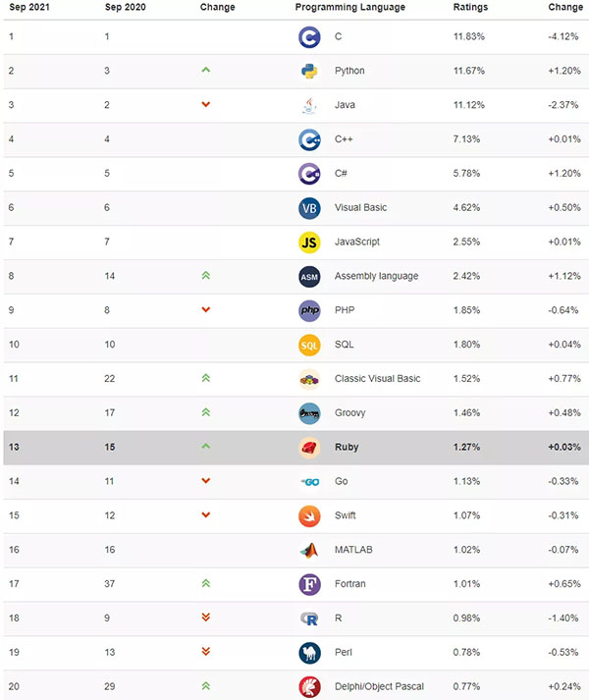
Task: Open the Groovy language name
Action: coord(351,412)
